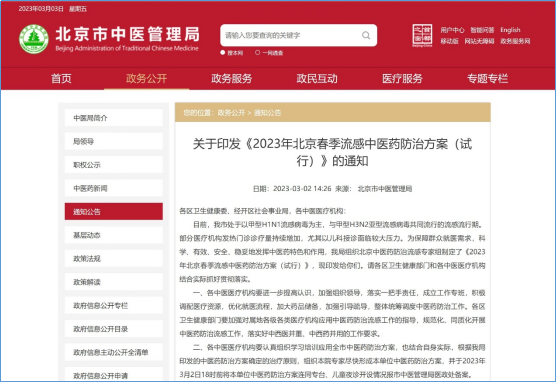Click the 政务公开 breadcrumb link
557x383 pixels.
[x=231, y=113]
